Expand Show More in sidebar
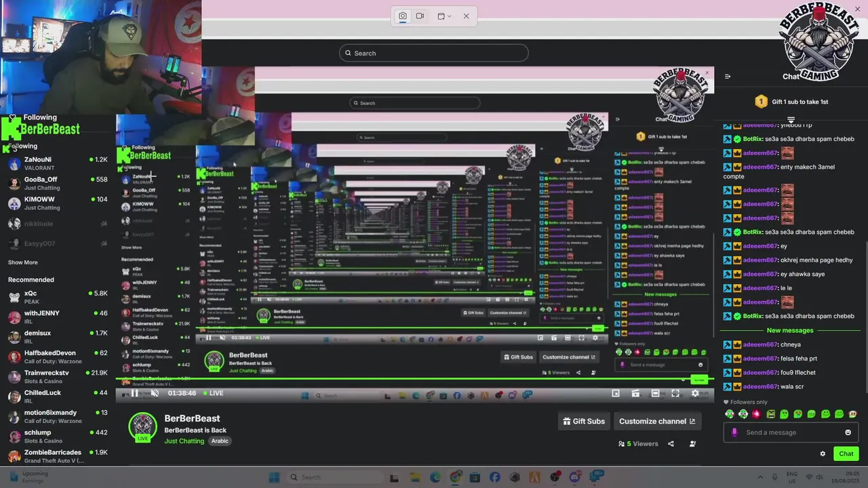Viewport: 868px width, 488px height. 23,262
